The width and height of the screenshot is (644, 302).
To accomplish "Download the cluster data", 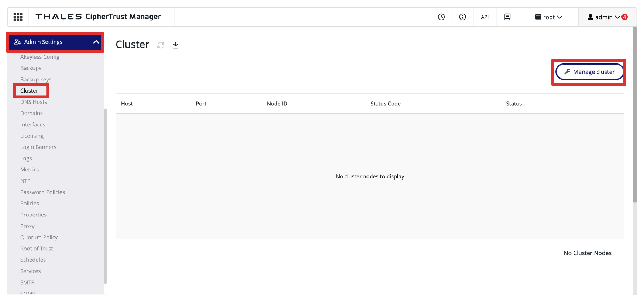I will [176, 45].
